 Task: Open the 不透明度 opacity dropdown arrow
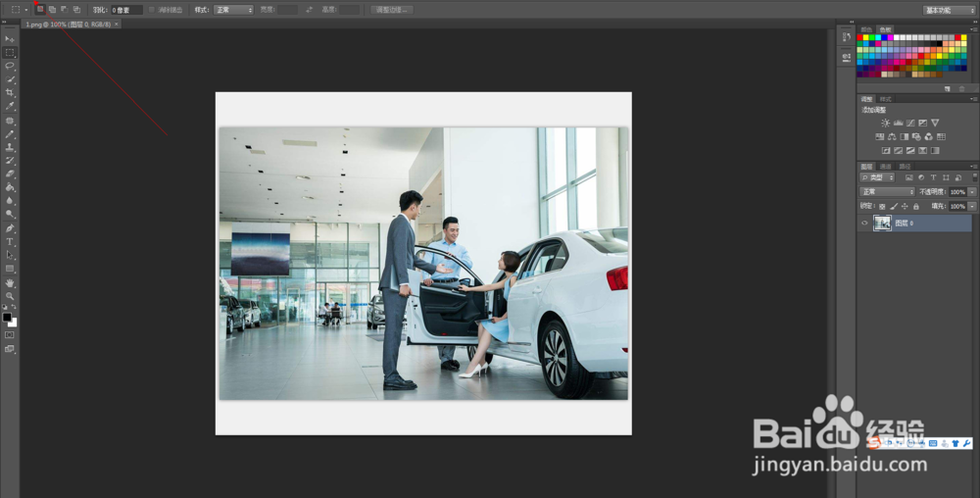click(x=972, y=192)
